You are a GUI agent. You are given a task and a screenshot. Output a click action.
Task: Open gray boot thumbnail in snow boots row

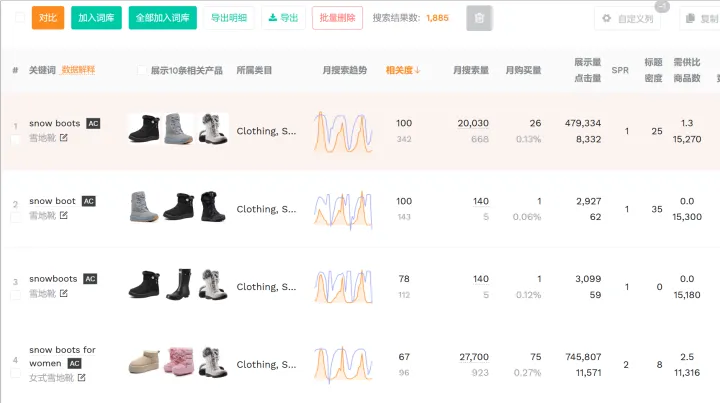(x=179, y=129)
